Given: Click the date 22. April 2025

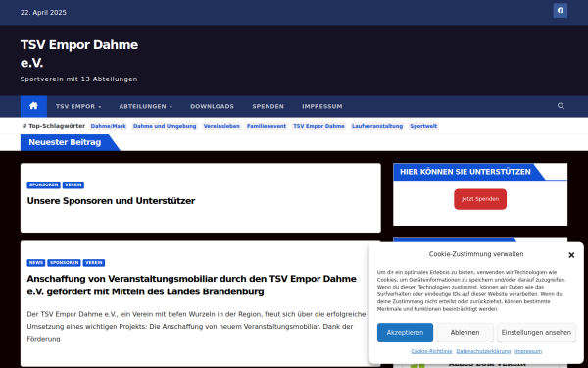Looking at the screenshot, I should click(x=43, y=13).
